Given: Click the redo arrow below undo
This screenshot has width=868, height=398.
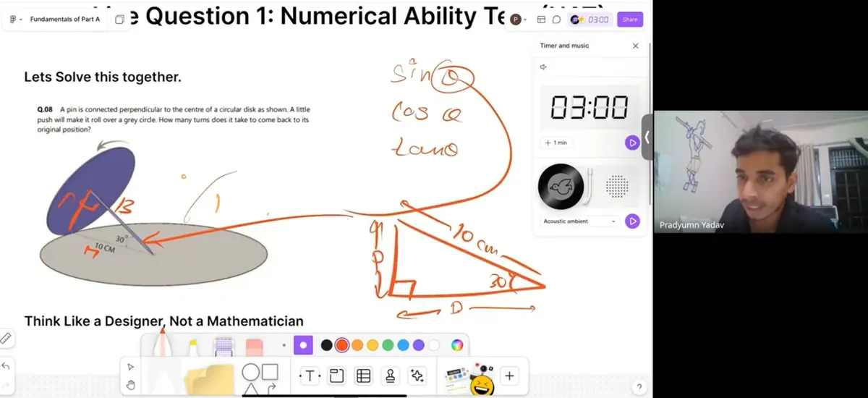Looking at the screenshot, I should [x=6, y=384].
